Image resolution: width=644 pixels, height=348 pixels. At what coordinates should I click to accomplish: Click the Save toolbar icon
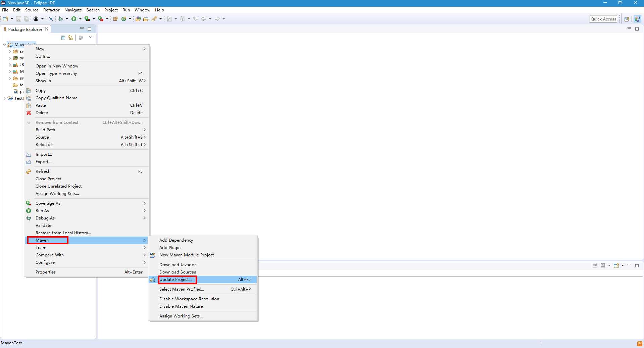pos(18,19)
